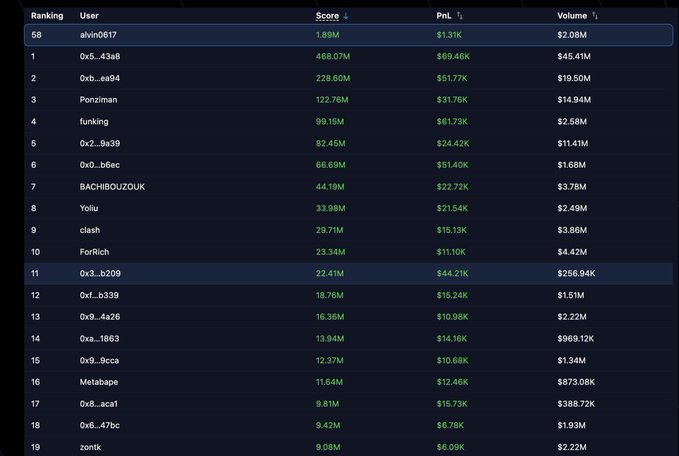This screenshot has width=679, height=456.
Task: Select the funking user name
Action: coord(94,122)
